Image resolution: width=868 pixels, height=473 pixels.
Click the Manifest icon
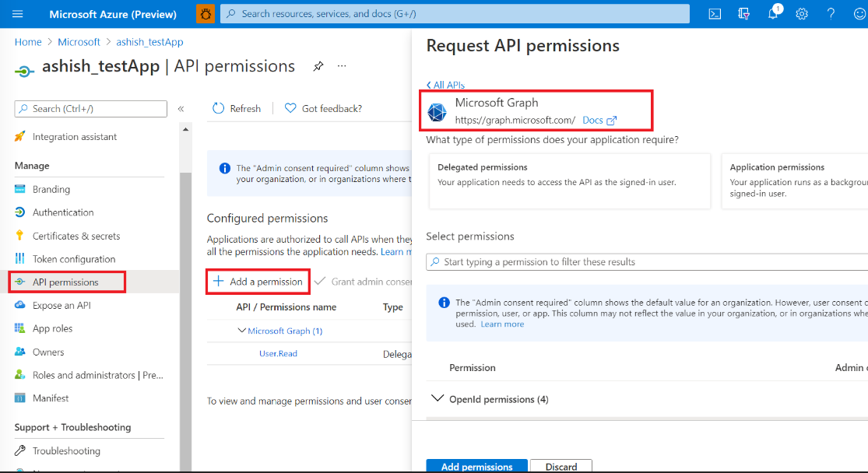(20, 398)
